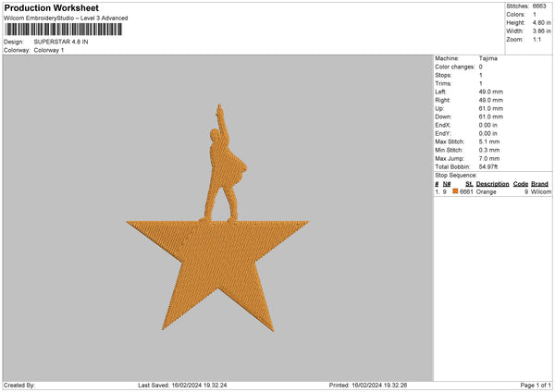The width and height of the screenshot is (555, 392).
Task: Click the 'Up:' label
Action: [439, 108]
